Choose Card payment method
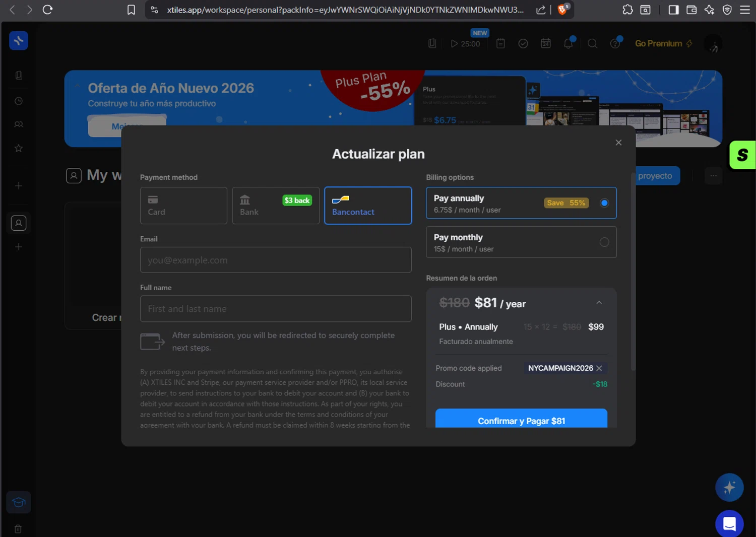The height and width of the screenshot is (537, 756). pos(183,206)
